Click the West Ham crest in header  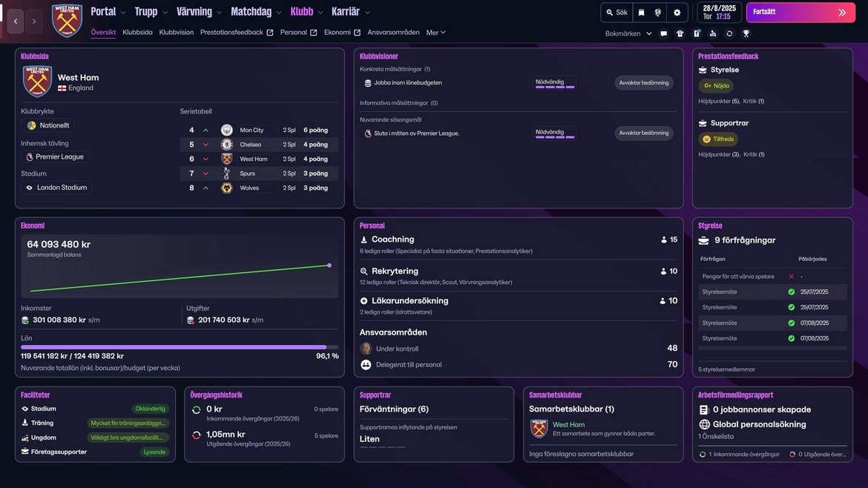click(67, 21)
